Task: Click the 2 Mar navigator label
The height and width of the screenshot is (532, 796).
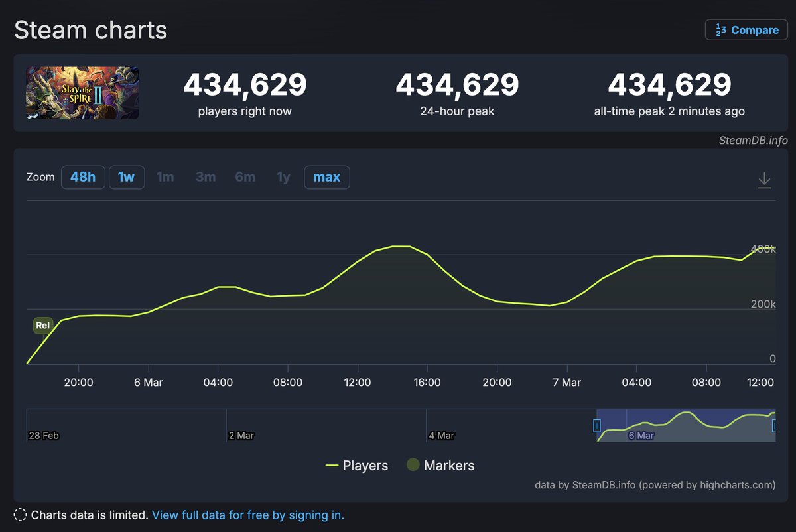Action: pyautogui.click(x=241, y=436)
